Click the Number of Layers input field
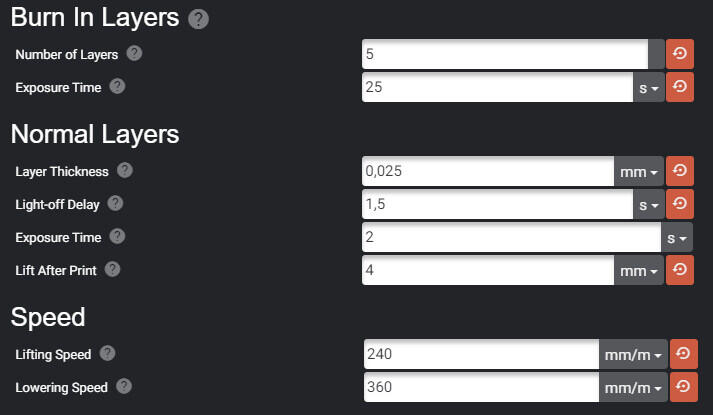 tap(504, 54)
